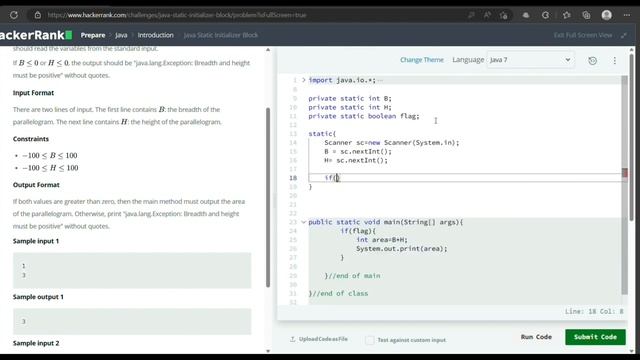This screenshot has height=360, width=640.
Task: Click line 18 containing 'if('
Action: point(465,178)
